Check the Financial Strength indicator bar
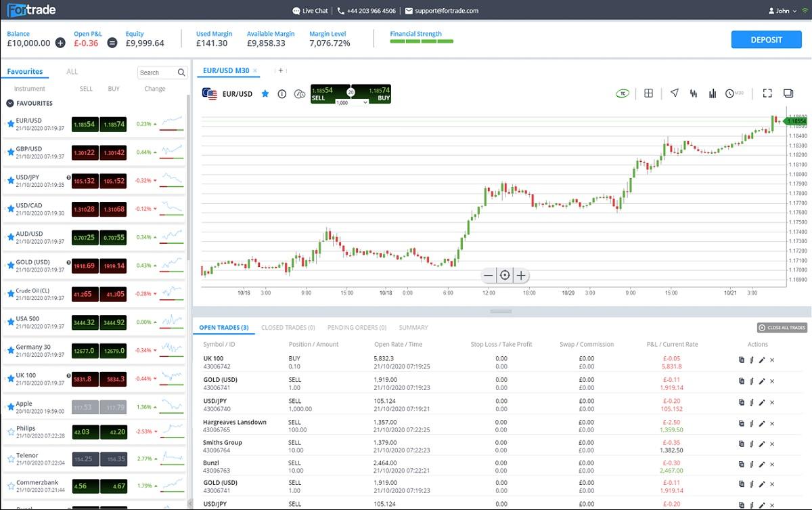Viewport: 812px width, 510px height. (x=422, y=41)
